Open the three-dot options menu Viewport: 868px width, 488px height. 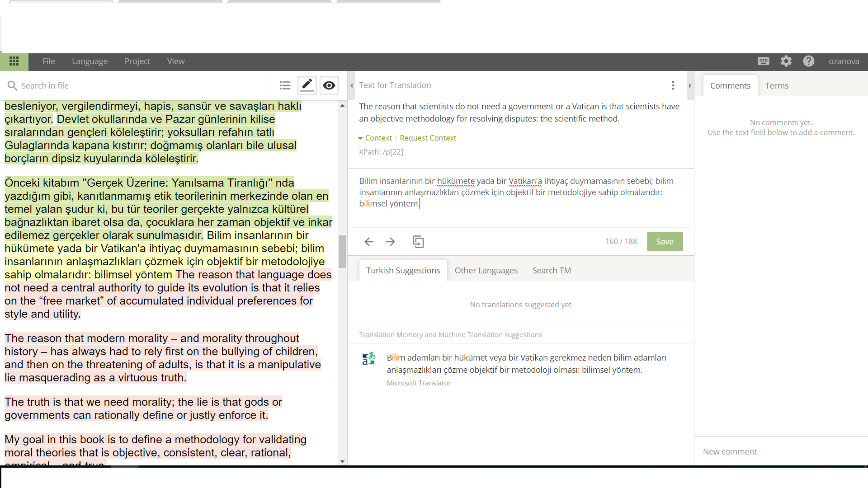tap(673, 85)
